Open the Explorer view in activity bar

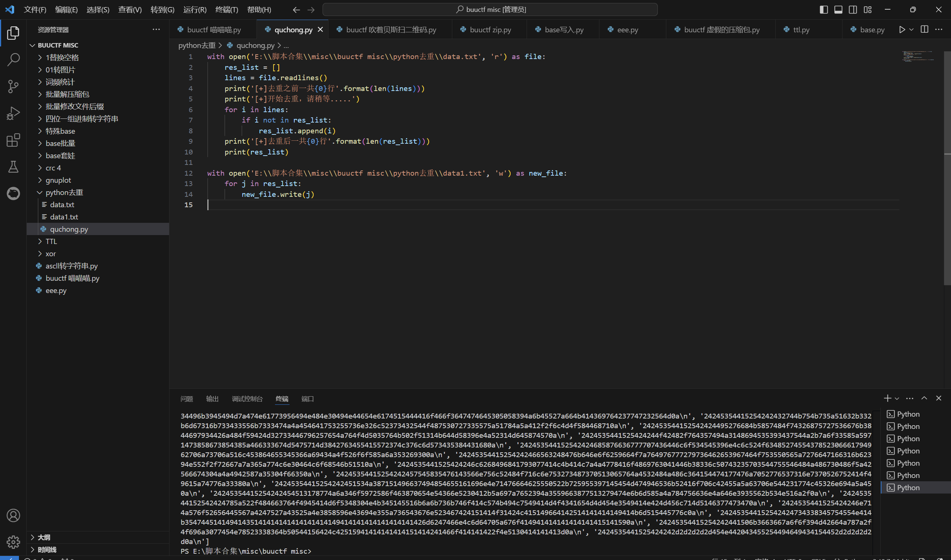click(x=13, y=33)
